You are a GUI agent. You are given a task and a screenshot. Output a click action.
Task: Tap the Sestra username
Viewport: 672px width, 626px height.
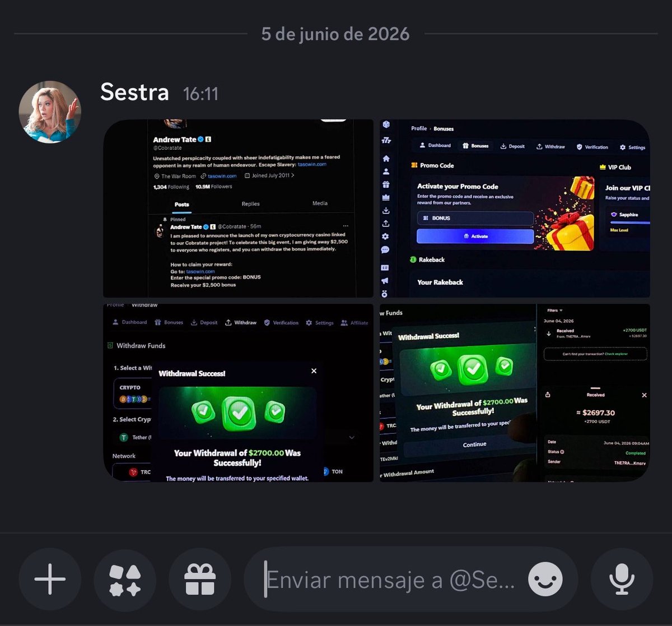click(134, 92)
